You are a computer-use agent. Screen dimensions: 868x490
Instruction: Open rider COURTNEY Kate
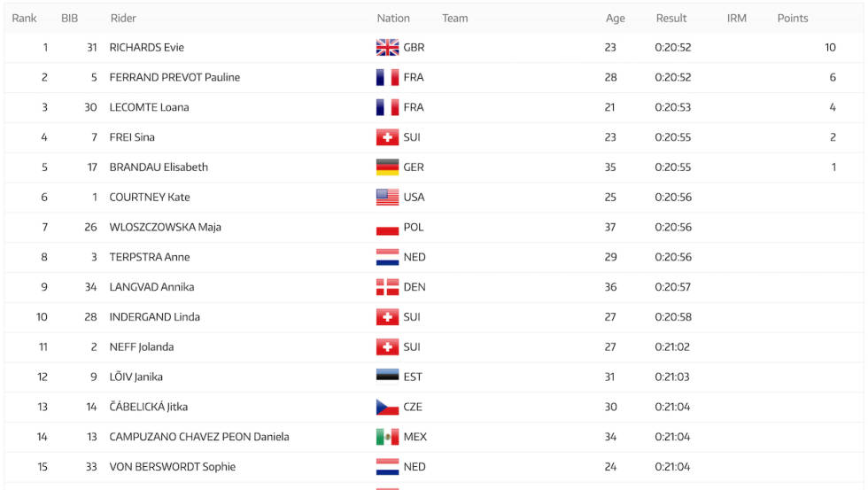pyautogui.click(x=150, y=197)
